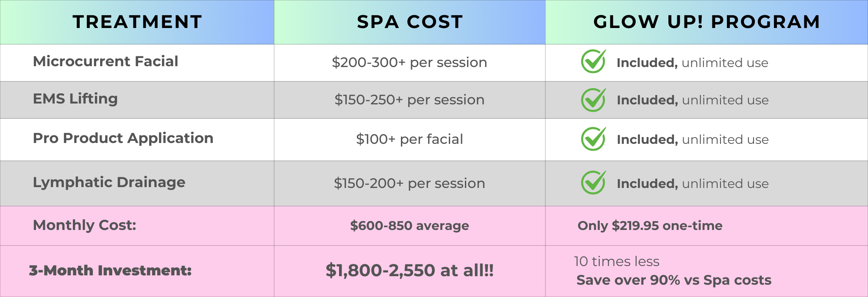The width and height of the screenshot is (868, 297).
Task: Click the $200-300+ per session price
Action: click(409, 63)
